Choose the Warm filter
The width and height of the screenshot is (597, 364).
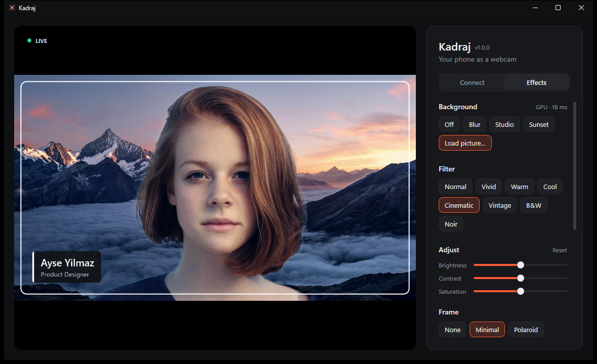click(x=519, y=187)
